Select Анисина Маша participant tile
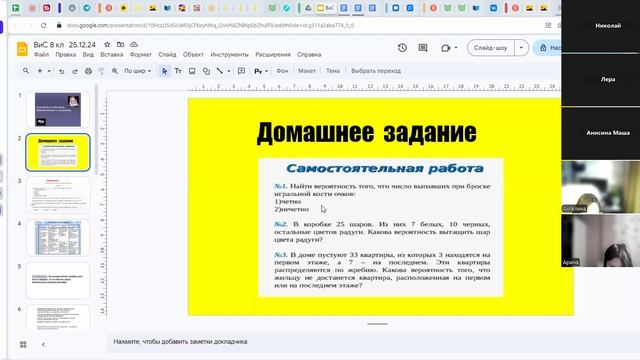The height and width of the screenshot is (360, 640). (601, 133)
